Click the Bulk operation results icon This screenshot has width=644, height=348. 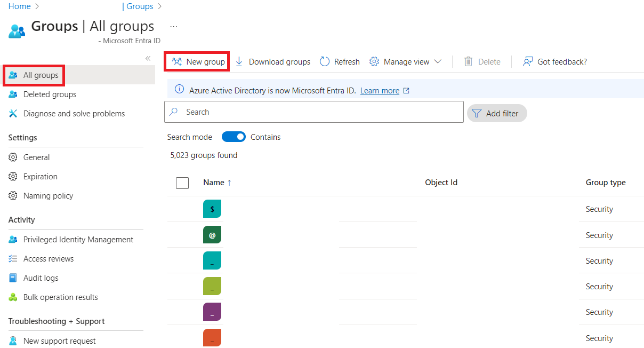(x=13, y=297)
